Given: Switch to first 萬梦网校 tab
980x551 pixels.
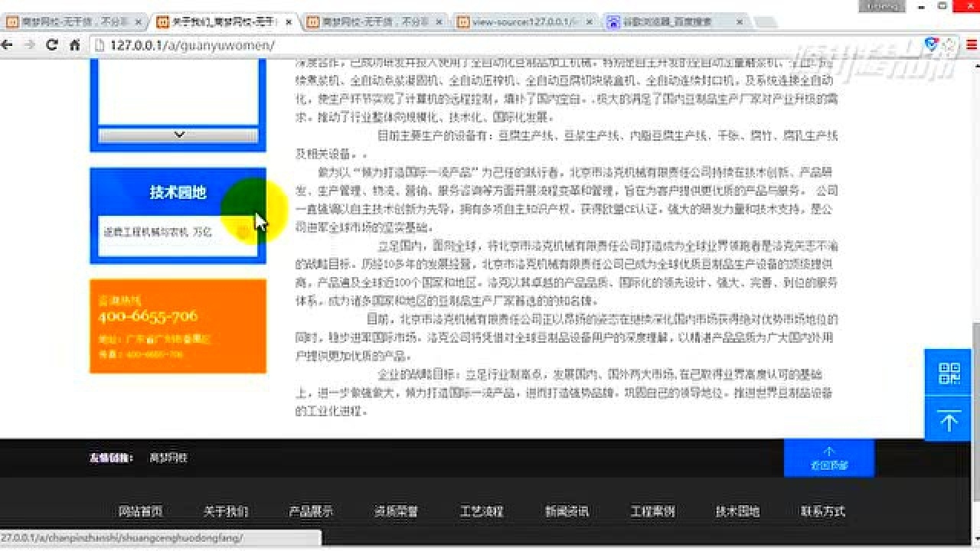Looking at the screenshot, I should [x=72, y=22].
